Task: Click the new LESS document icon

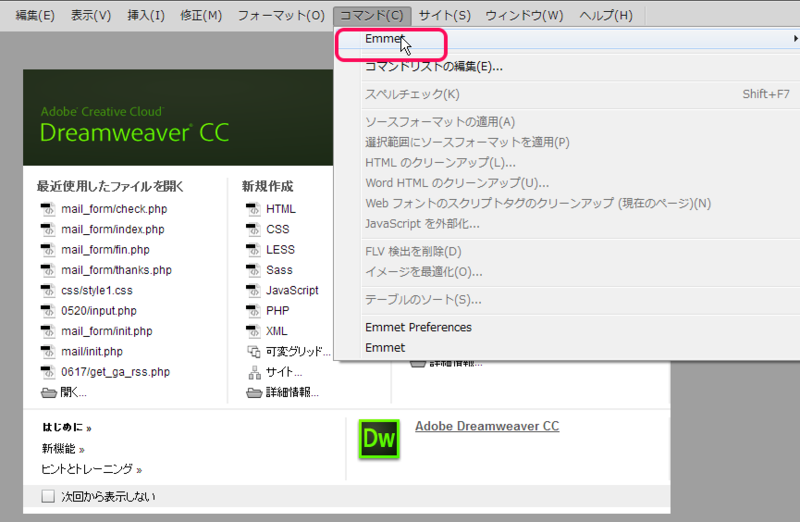Action: click(x=253, y=250)
